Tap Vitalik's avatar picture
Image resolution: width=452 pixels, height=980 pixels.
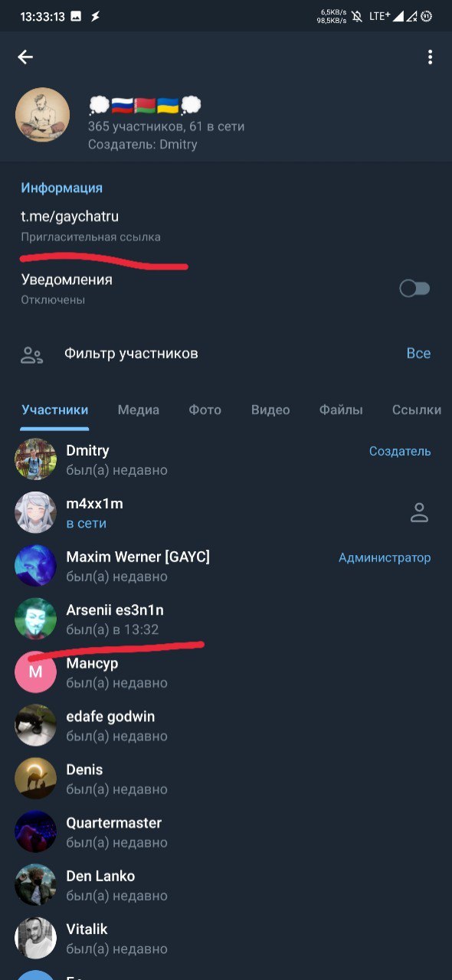coord(36,939)
